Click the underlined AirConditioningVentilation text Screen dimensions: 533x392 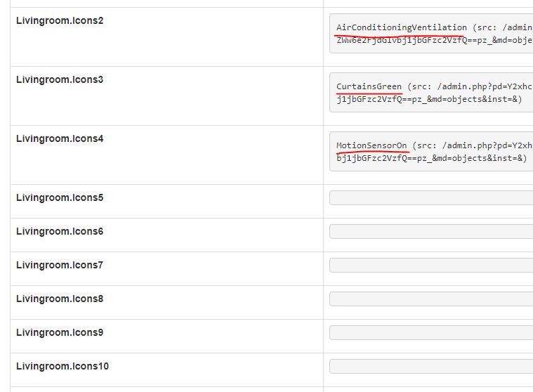pos(401,27)
